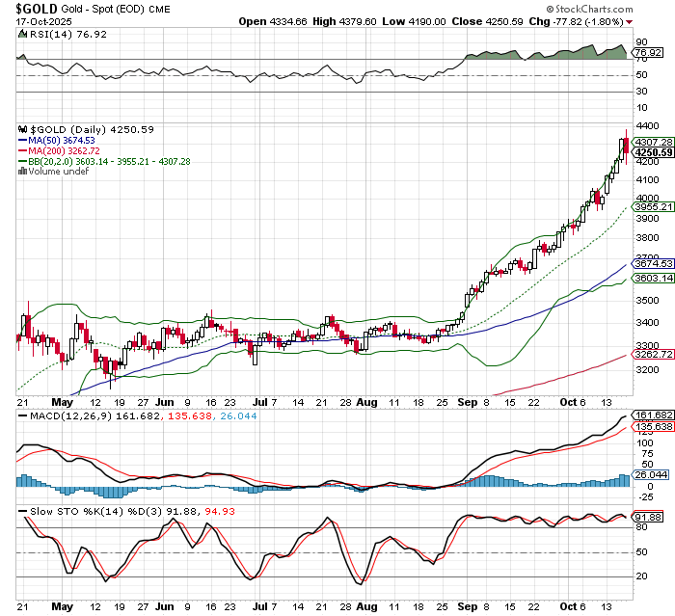The image size is (675, 616).
Task: Click the last red candlestick at chart top
Action: tap(626, 146)
